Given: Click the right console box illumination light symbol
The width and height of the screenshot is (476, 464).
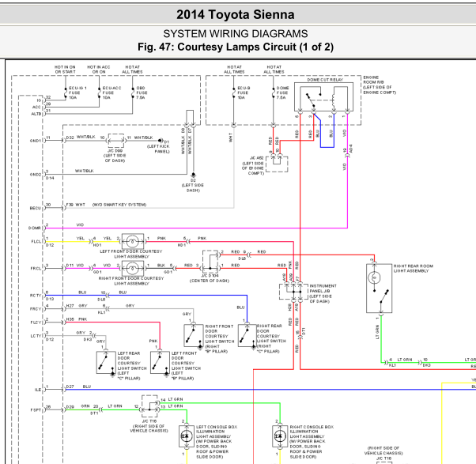Looking at the screenshot, I should pyautogui.click(x=280, y=436).
